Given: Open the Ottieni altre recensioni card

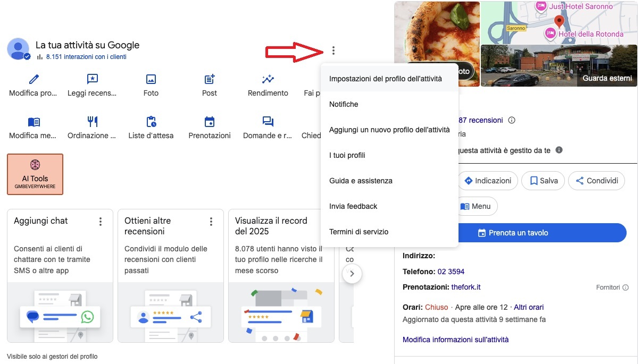Looking at the screenshot, I should [x=171, y=276].
